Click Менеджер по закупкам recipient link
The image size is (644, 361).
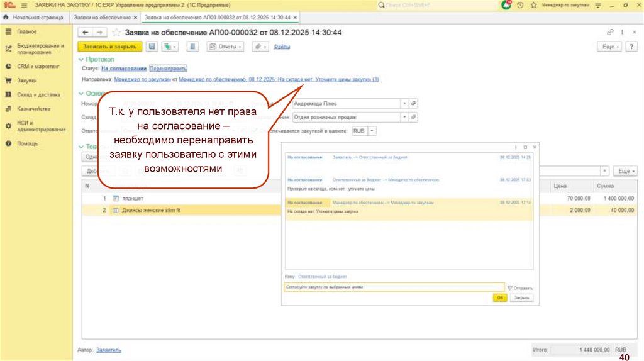point(142,79)
